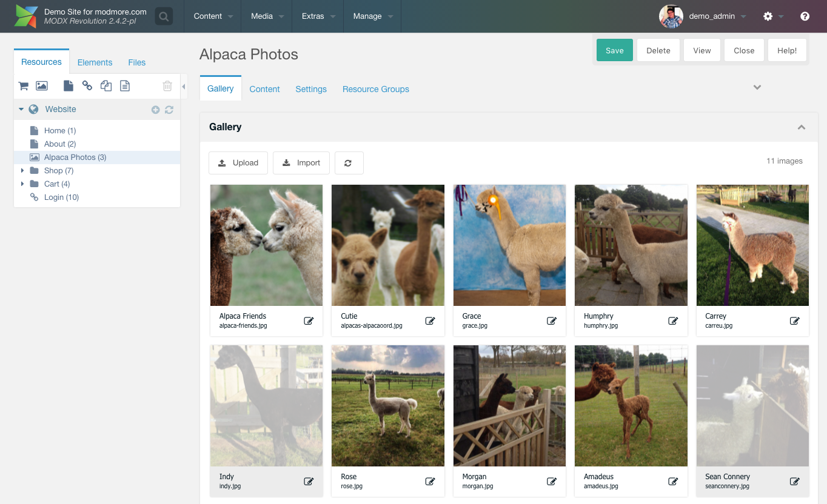Click the Upload button
The image size is (827, 504).
click(x=238, y=163)
